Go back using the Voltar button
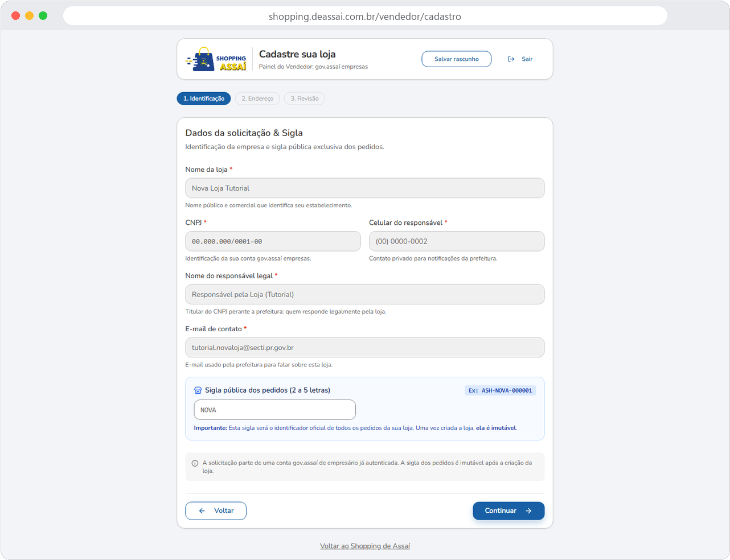Image resolution: width=730 pixels, height=560 pixels. 216,511
